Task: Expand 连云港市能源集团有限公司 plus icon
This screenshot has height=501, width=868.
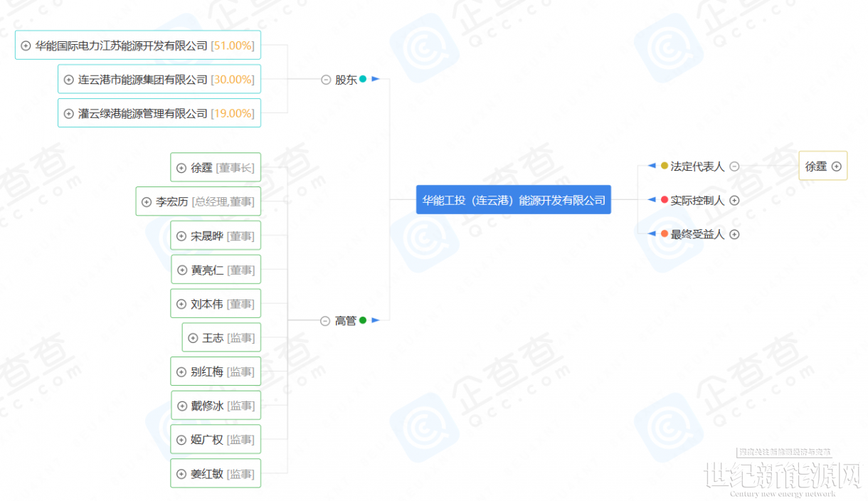Action: coord(69,80)
